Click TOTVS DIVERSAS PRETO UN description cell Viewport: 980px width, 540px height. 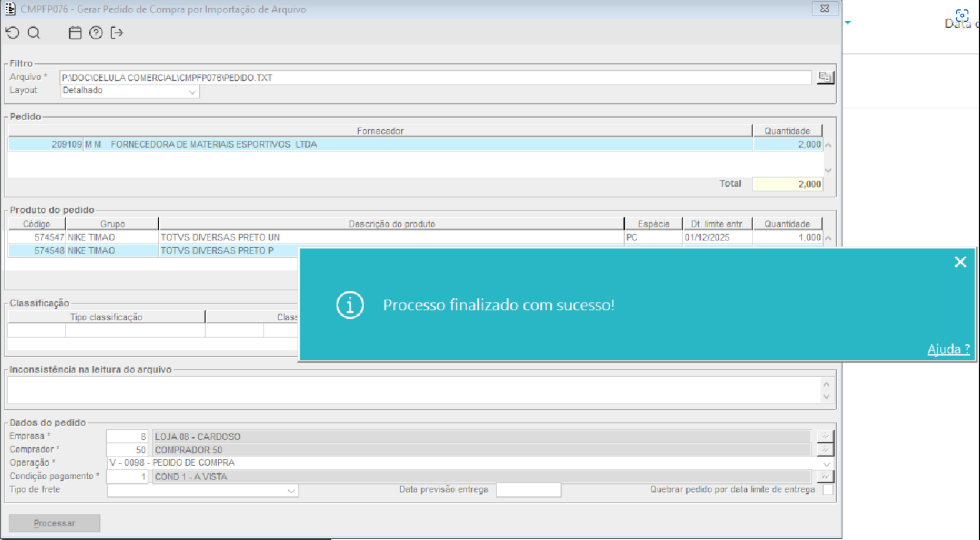pyautogui.click(x=391, y=237)
